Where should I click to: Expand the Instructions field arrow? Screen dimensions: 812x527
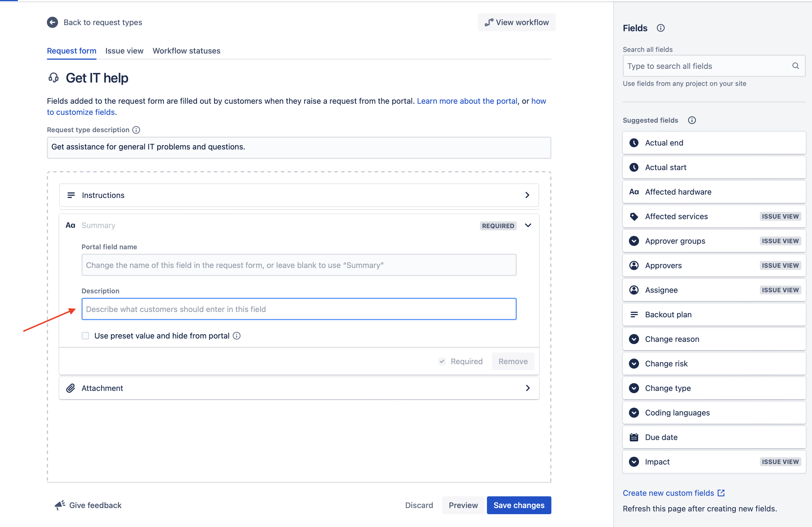click(527, 195)
